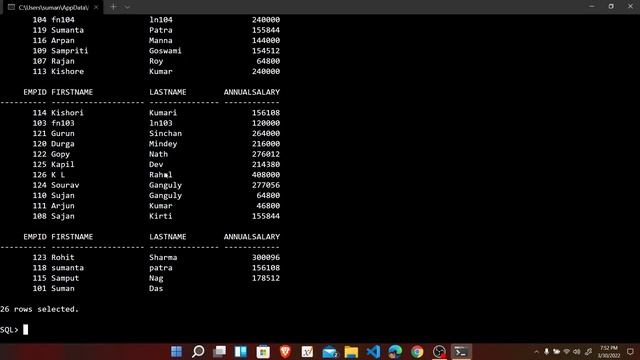Launch Microsoft Store from taskbar
The width and height of the screenshot is (640, 360).
tap(263, 351)
